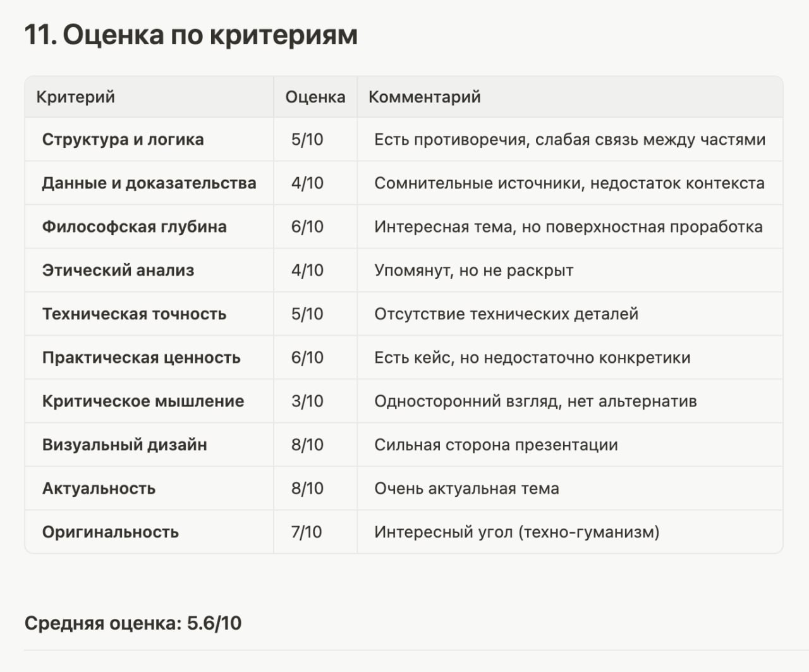Click the comment "Отсутствие технических деталей"
809x672 pixels.
(x=506, y=314)
